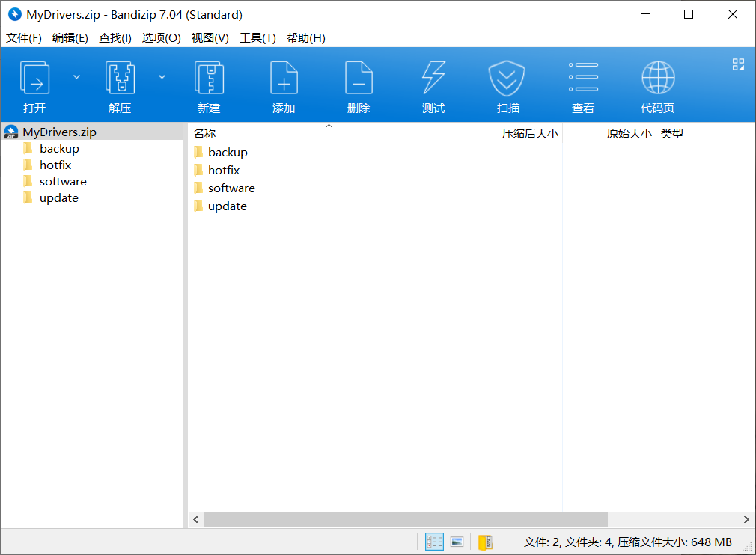Select backup folder in left tree

(59, 148)
